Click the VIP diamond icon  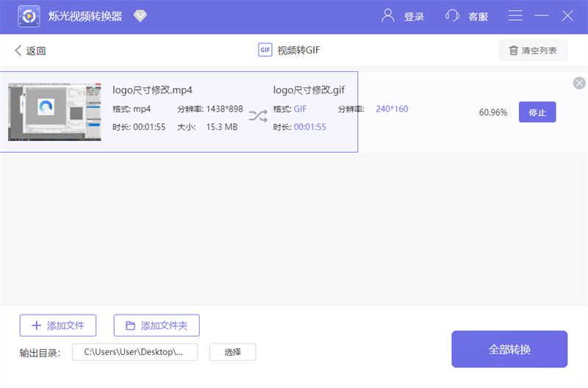(x=140, y=15)
